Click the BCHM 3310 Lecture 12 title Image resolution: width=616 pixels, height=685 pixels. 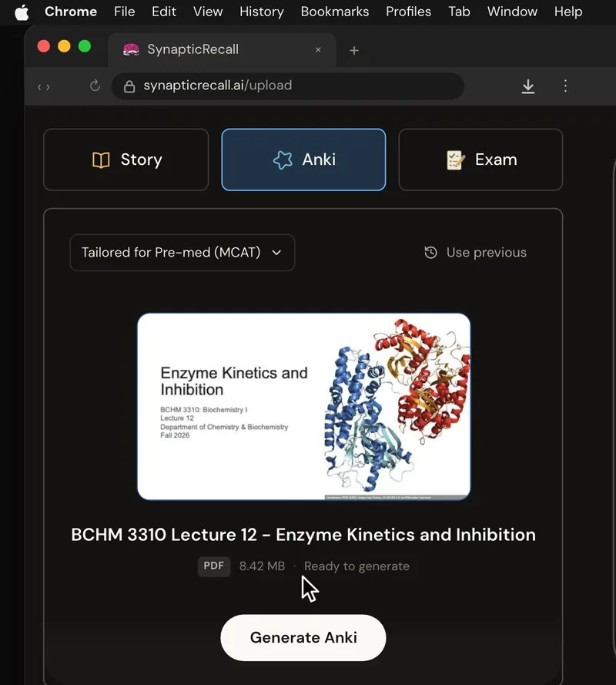point(303,535)
